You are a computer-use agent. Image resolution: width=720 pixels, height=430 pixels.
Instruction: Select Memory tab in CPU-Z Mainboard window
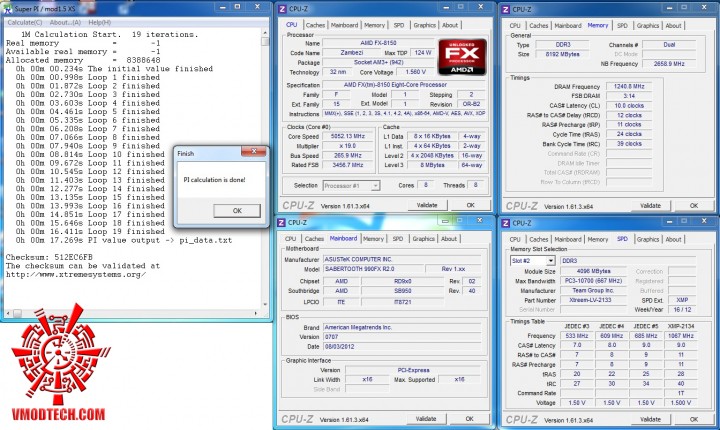373,239
